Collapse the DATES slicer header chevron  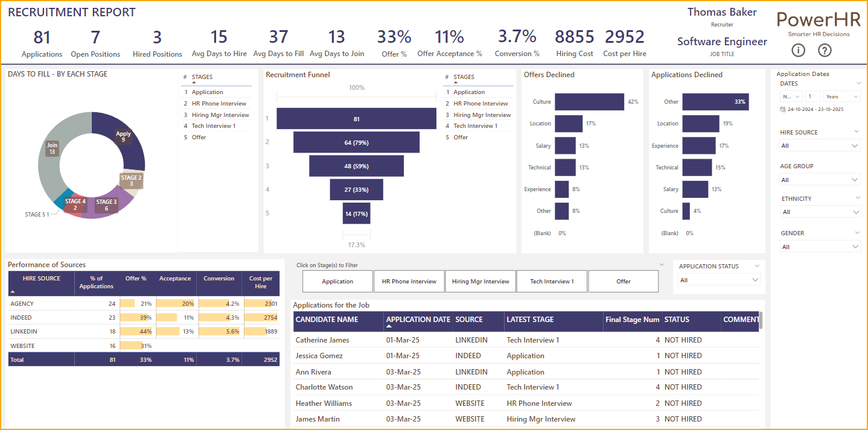(858, 84)
